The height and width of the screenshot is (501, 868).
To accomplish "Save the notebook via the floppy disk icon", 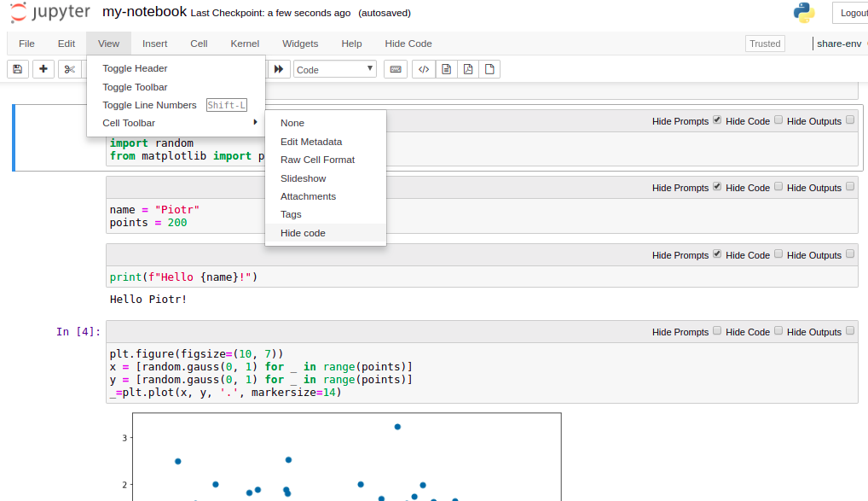I will [17, 69].
